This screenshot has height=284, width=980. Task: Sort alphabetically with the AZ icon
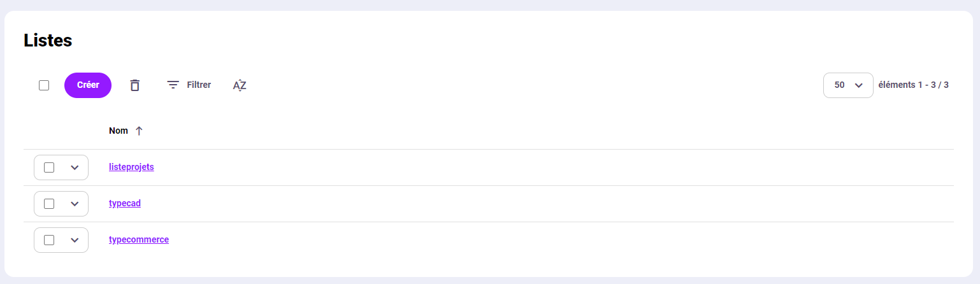click(x=240, y=85)
